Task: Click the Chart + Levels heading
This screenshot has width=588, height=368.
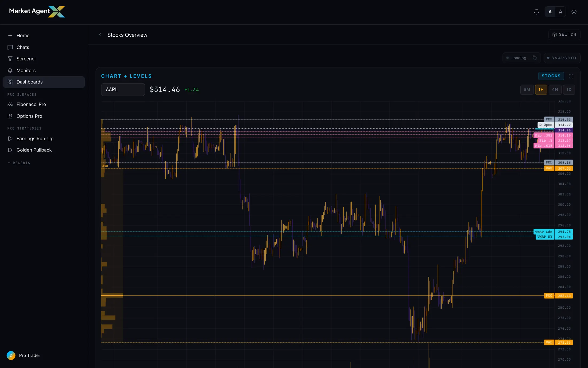Action: 126,76
